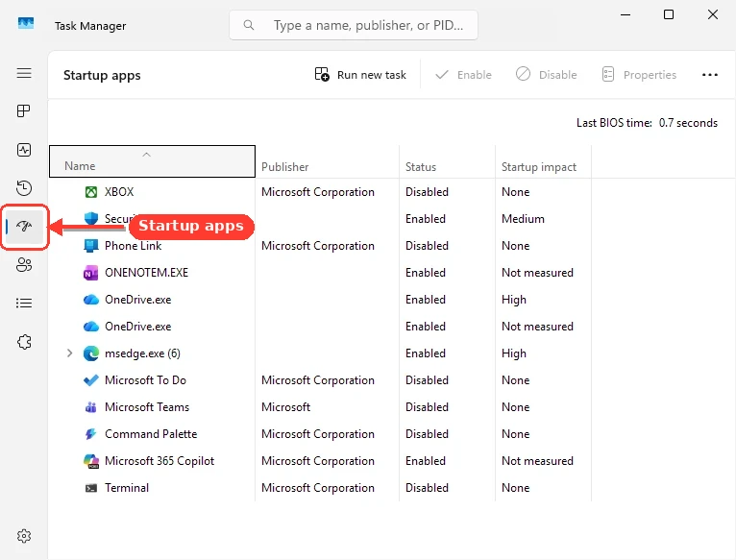This screenshot has width=736, height=560.
Task: Click the OneDrive.exe icon with Not measured impact
Action: click(x=91, y=327)
